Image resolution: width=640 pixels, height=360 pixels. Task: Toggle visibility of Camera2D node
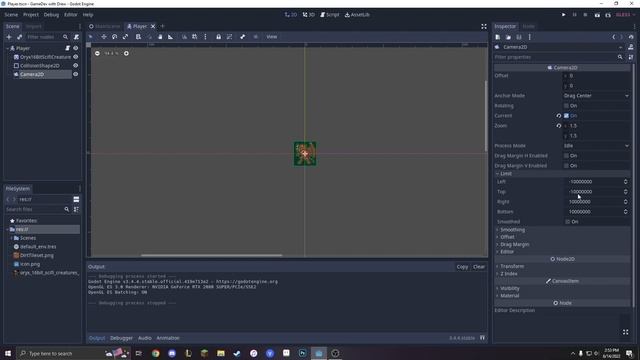(76, 74)
